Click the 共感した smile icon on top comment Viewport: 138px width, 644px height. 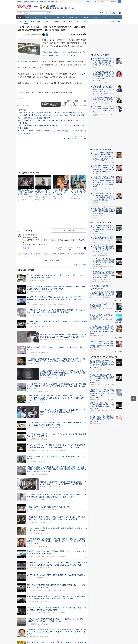tap(57, 248)
